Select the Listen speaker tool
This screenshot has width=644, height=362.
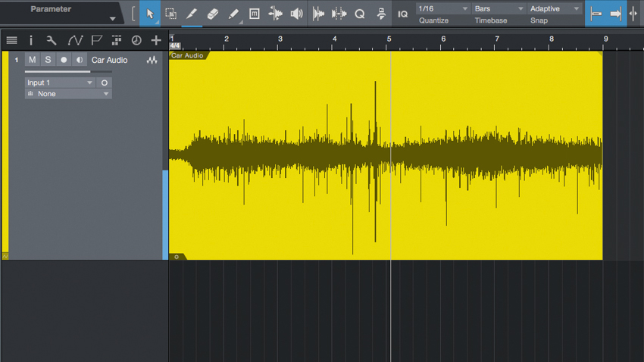296,14
